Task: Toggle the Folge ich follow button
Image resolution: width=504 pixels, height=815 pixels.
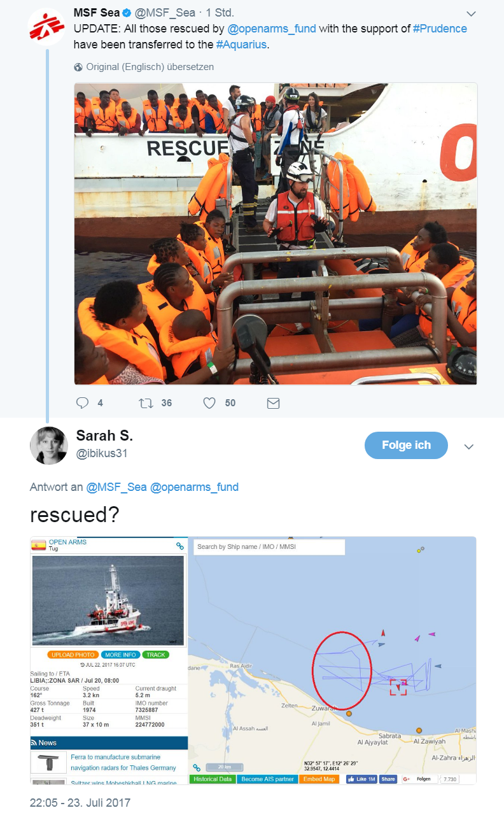Action: point(406,445)
